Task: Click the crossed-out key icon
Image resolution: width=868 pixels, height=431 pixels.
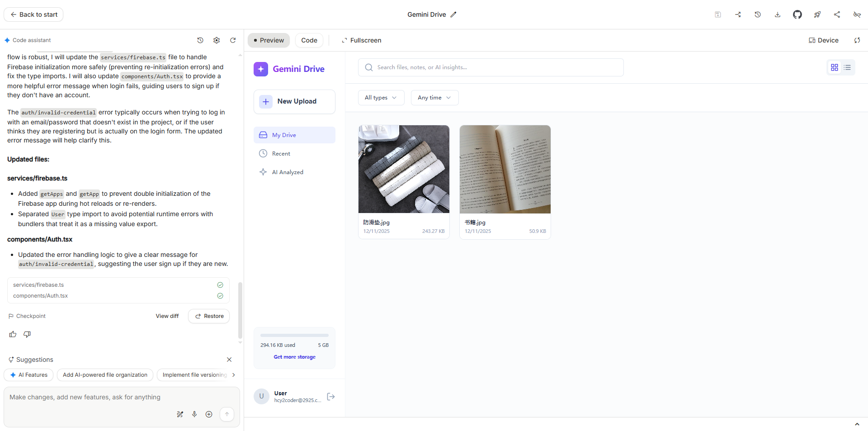Action: [x=857, y=14]
